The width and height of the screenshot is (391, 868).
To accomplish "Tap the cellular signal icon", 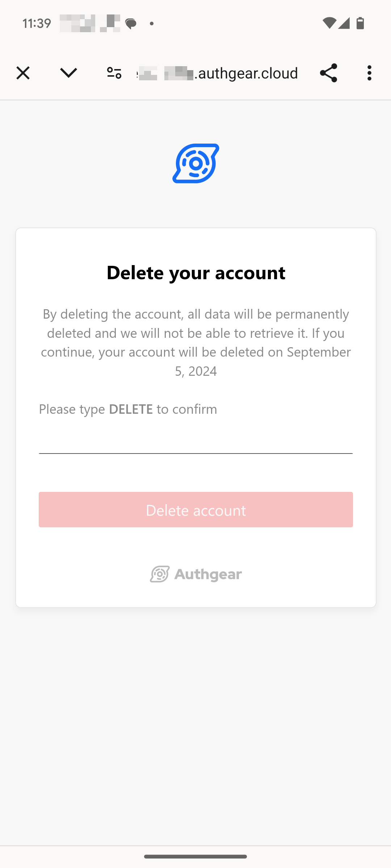I will coord(344,23).
